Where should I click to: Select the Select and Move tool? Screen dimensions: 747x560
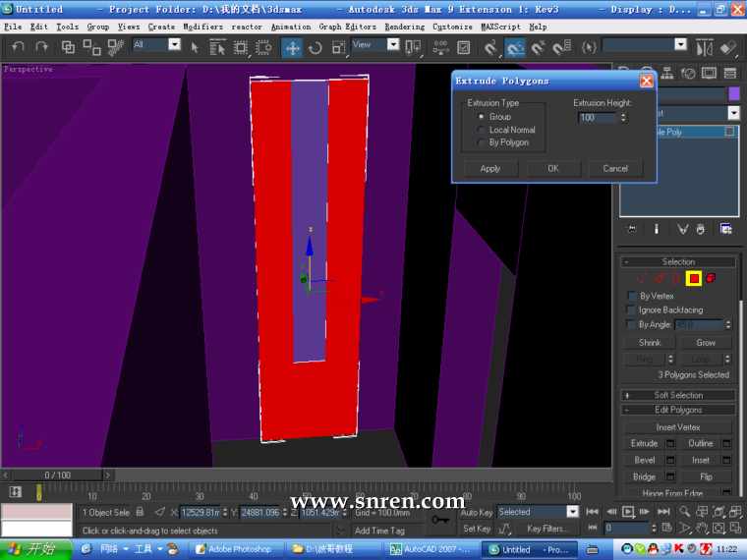pos(292,46)
